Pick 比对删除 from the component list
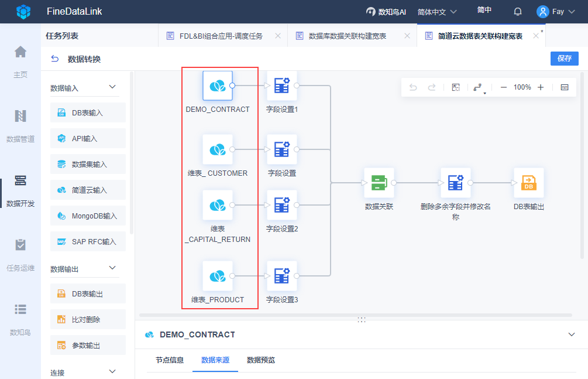The image size is (588, 379). 88,320
